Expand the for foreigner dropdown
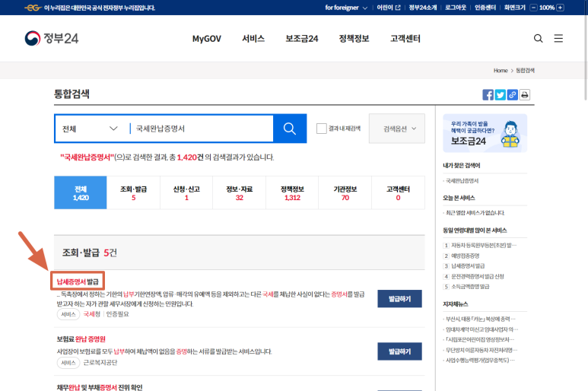 (346, 8)
